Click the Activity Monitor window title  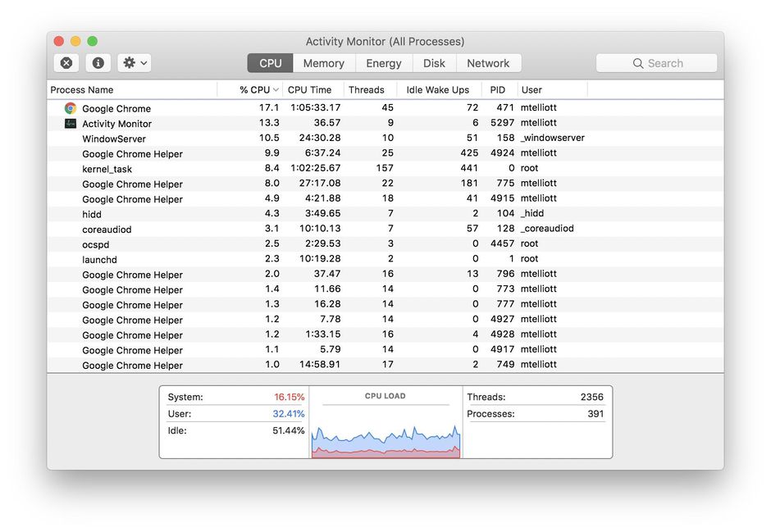pos(385,41)
